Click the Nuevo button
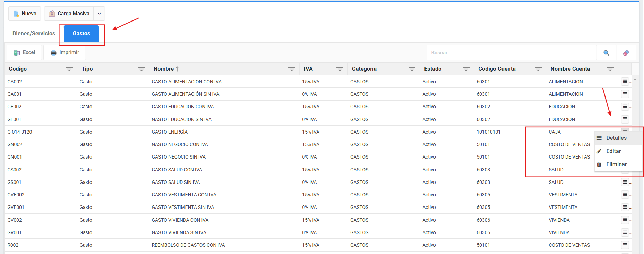The height and width of the screenshot is (254, 644). [x=25, y=14]
